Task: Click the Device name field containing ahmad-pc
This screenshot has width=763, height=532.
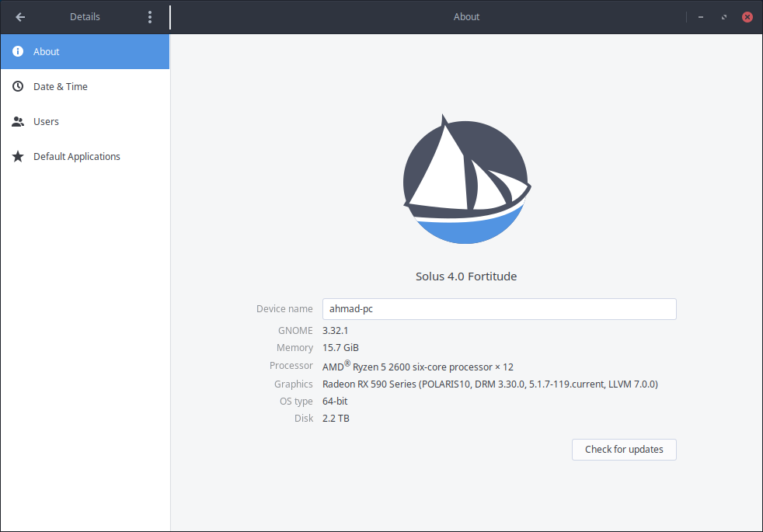Action: click(499, 309)
